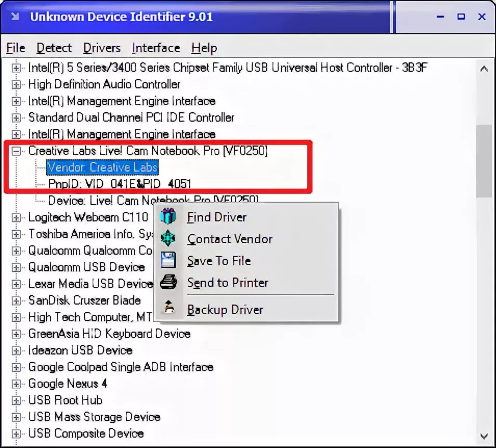
Task: Click the scrollbar up arrow
Action: 484,69
